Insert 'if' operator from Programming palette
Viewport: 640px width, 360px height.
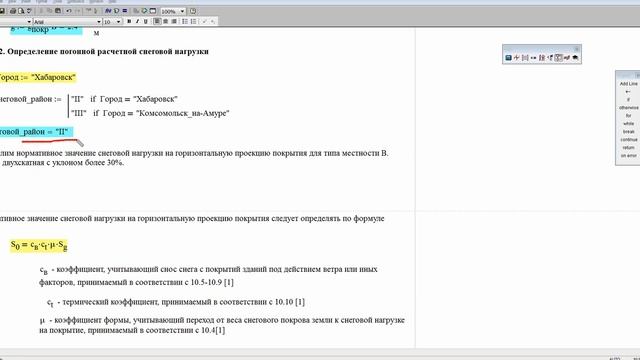(x=629, y=100)
